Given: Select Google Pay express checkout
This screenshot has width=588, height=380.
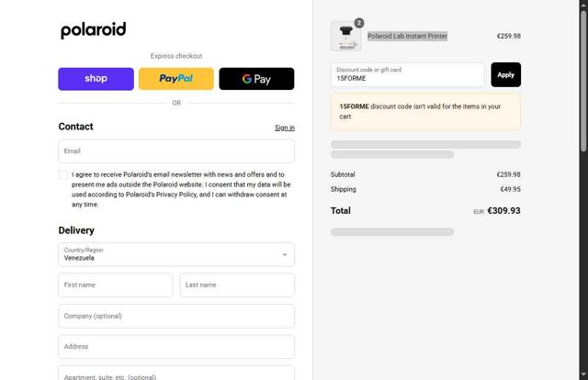Looking at the screenshot, I should 256,79.
